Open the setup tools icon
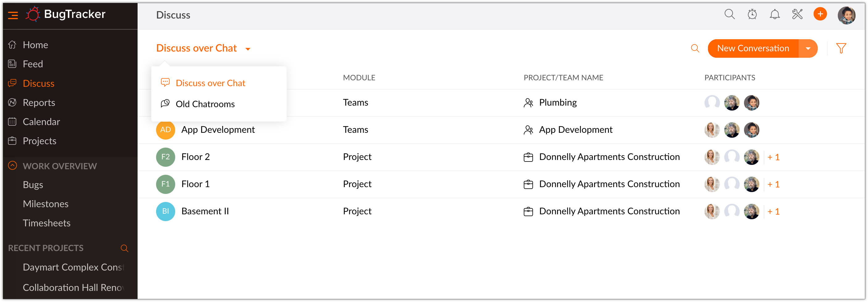 click(x=797, y=15)
